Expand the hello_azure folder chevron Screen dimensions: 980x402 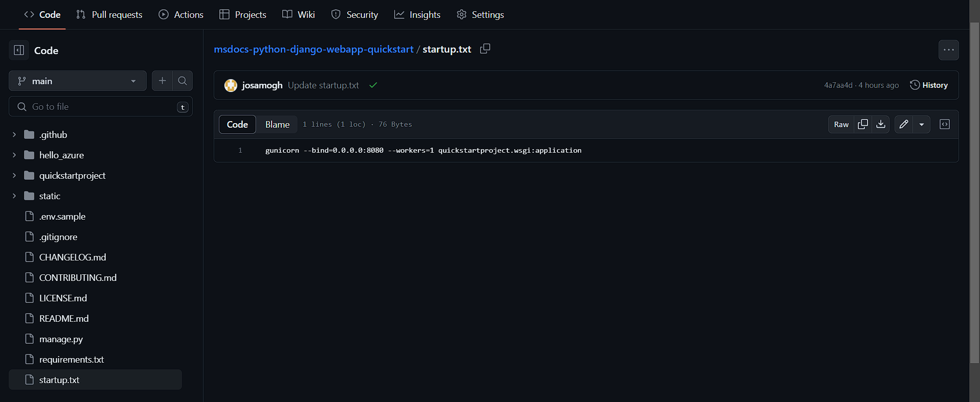point(14,155)
